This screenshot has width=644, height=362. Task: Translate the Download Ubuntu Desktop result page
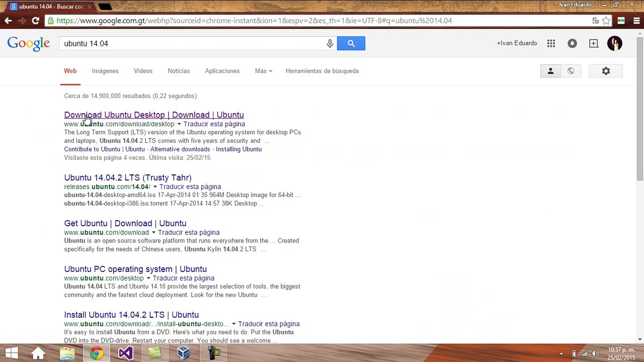pos(214,124)
